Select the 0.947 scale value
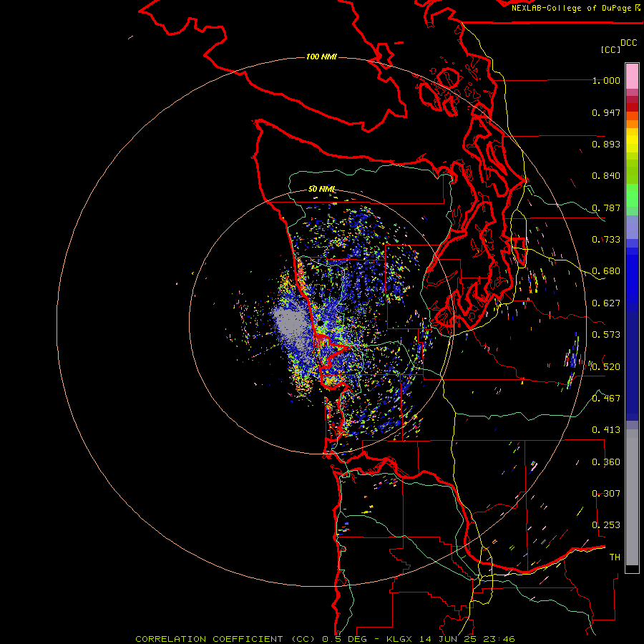 [606, 112]
